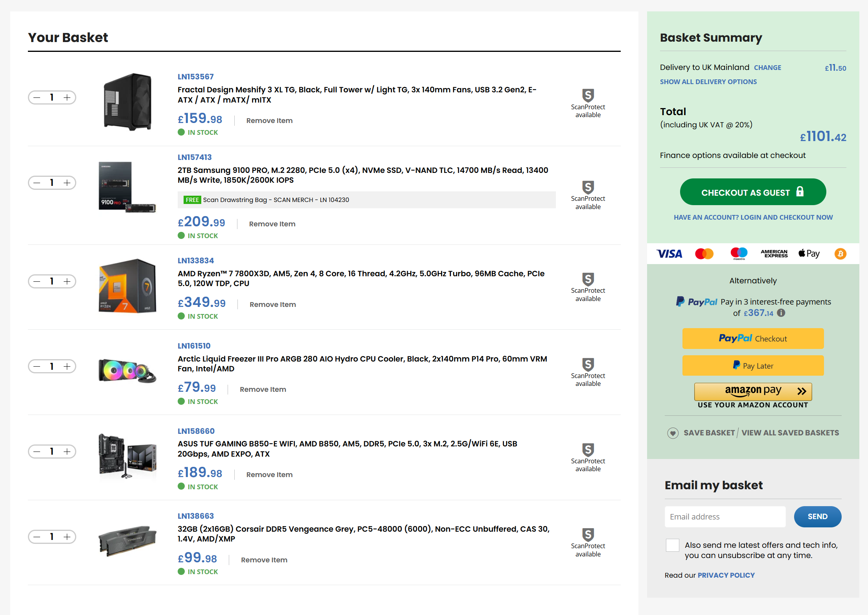Decrease quantity of ASUS TUF GAMING motherboard
868x615 pixels.
point(37,452)
